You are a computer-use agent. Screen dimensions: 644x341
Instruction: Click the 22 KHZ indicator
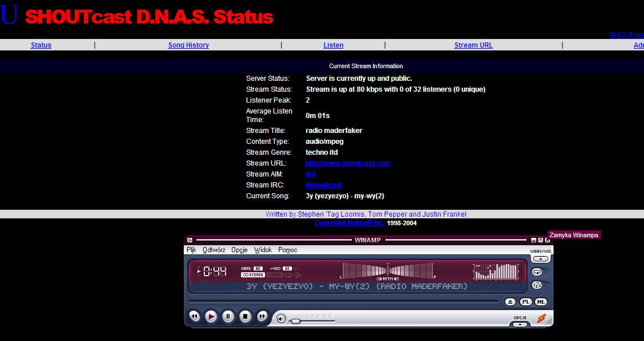point(287,269)
